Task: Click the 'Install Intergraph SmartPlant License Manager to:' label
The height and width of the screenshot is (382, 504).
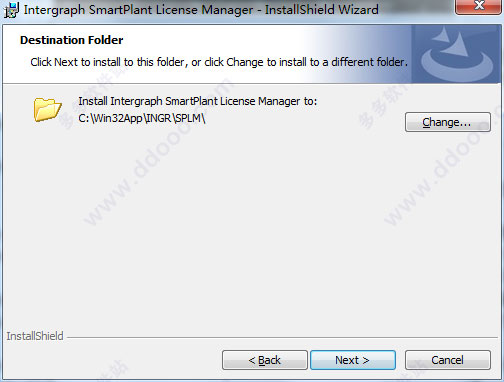Action: click(198, 101)
